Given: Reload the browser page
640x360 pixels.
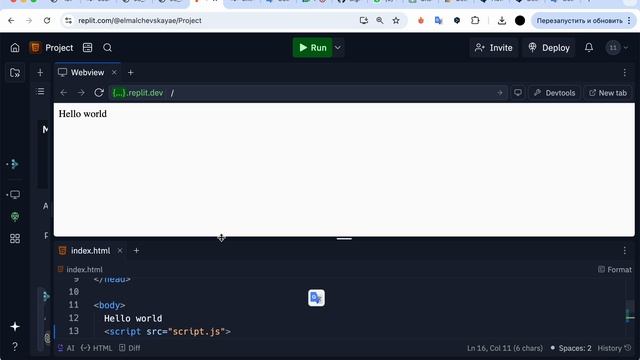Looking at the screenshot, I should click(x=47, y=20).
